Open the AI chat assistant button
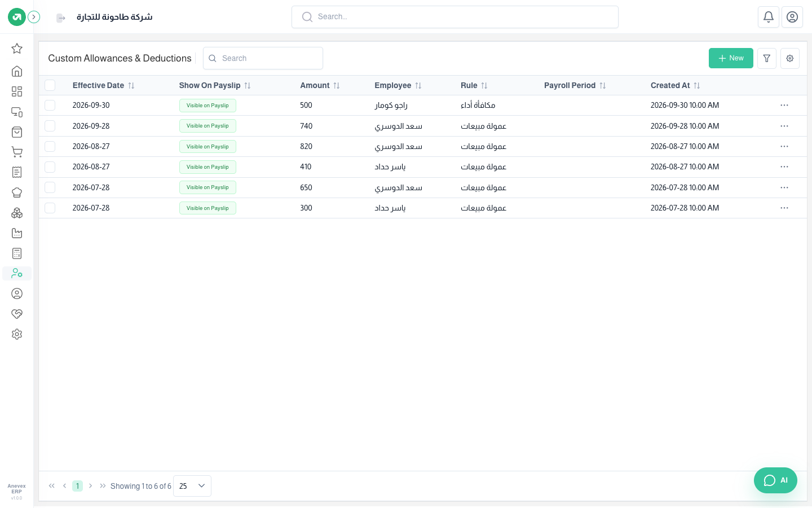This screenshot has height=508, width=812. click(775, 480)
